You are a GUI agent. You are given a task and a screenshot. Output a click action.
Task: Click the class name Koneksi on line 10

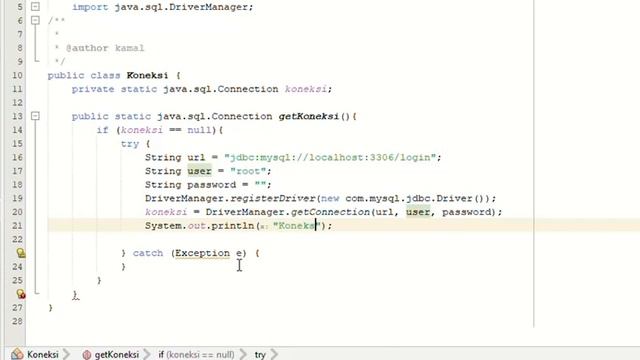(x=147, y=75)
